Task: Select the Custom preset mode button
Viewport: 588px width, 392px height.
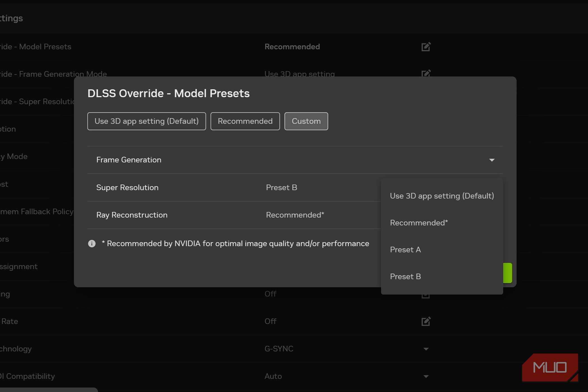Action: [306, 121]
